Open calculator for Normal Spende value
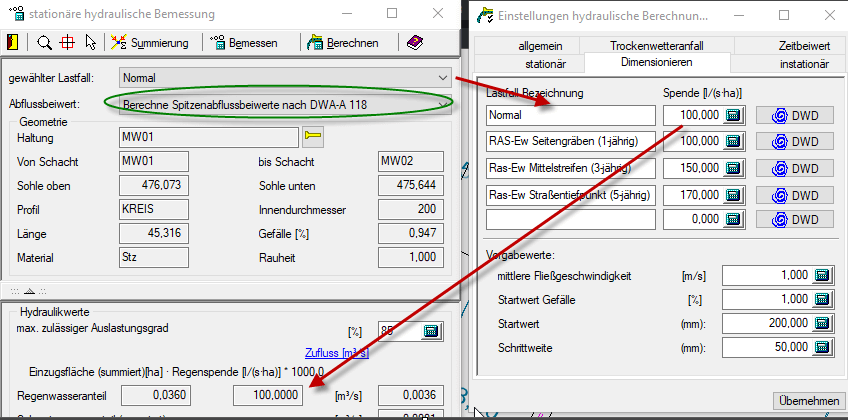Screen dimensions: 848x420 point(734,115)
